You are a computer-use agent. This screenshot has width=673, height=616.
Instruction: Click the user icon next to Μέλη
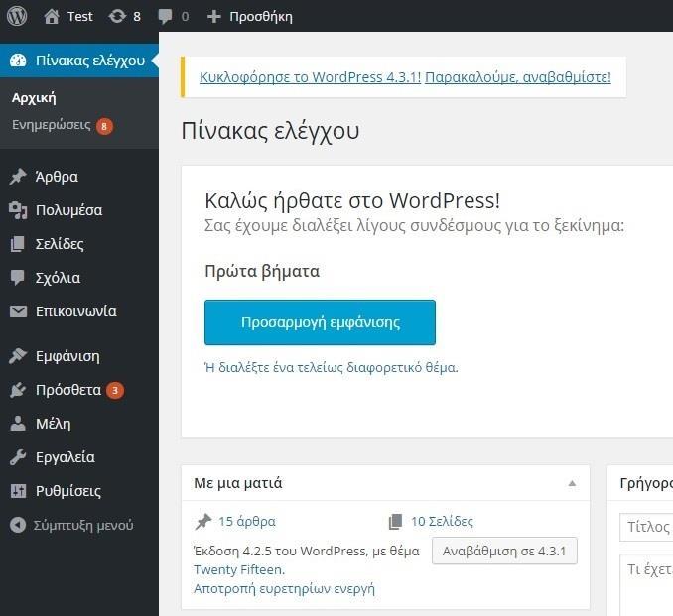pyautogui.click(x=18, y=424)
